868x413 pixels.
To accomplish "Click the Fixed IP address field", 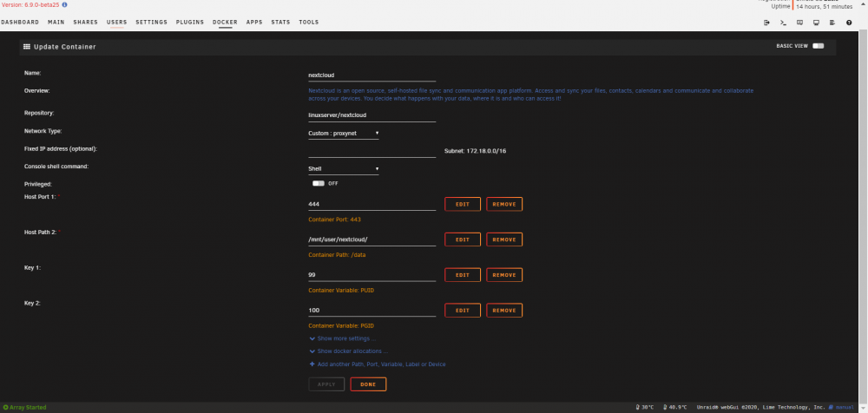I will click(x=372, y=151).
